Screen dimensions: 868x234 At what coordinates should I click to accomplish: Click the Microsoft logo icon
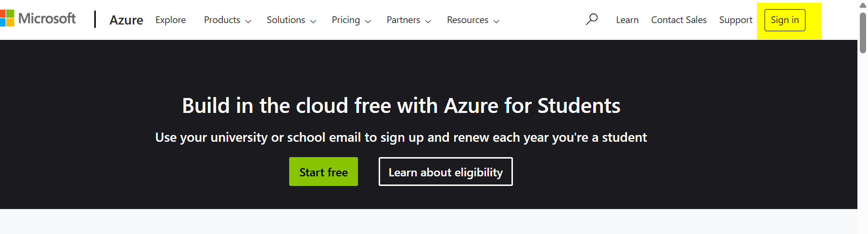pos(7,18)
